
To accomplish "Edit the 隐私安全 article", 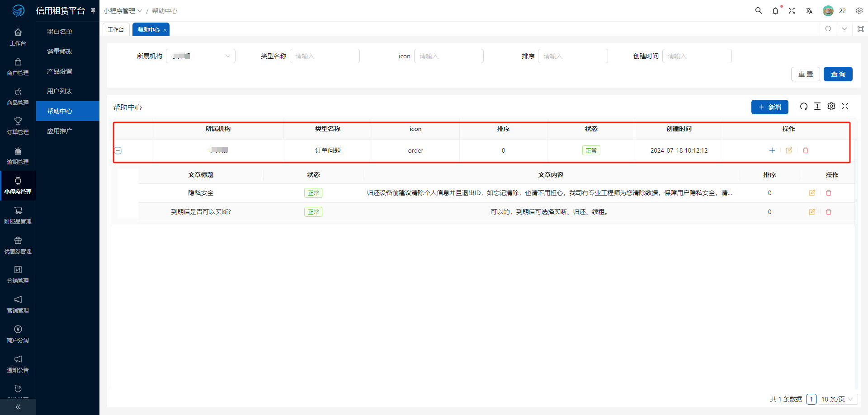I will 812,193.
